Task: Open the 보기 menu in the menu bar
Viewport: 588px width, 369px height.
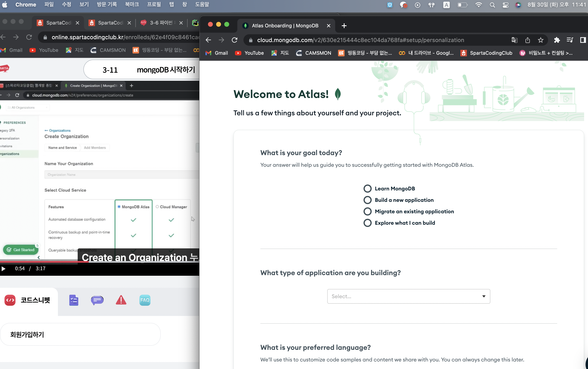Action: 84,5
